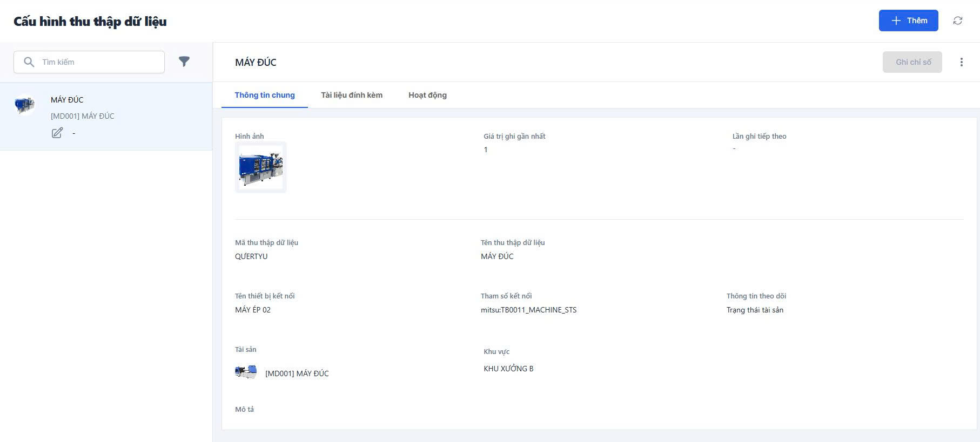
Task: Click the magnifier icon in search box
Action: tap(29, 62)
